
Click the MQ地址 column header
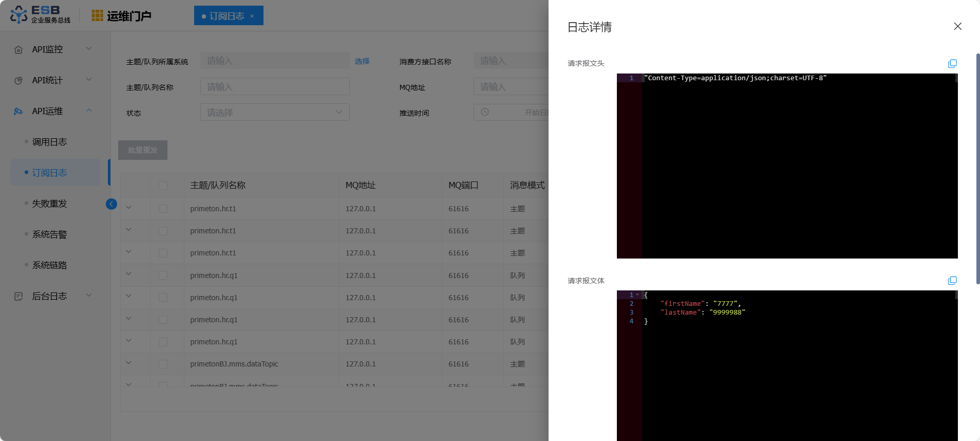pos(361,185)
